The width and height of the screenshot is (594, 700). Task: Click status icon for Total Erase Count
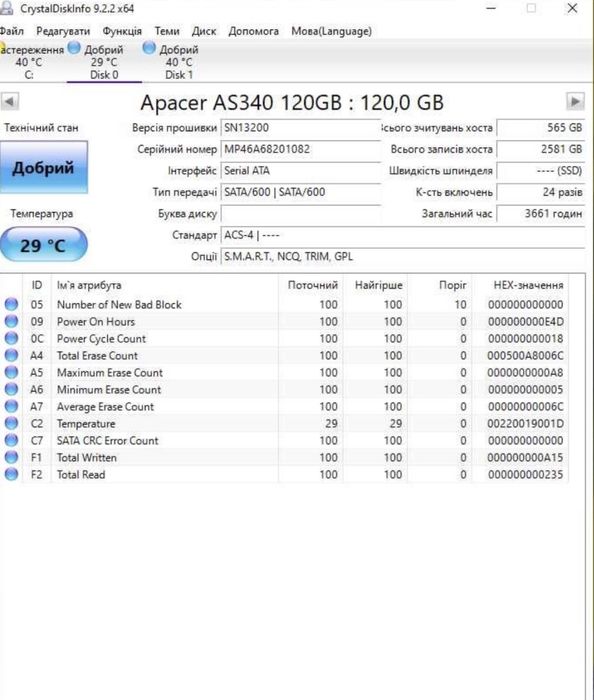click(11, 355)
